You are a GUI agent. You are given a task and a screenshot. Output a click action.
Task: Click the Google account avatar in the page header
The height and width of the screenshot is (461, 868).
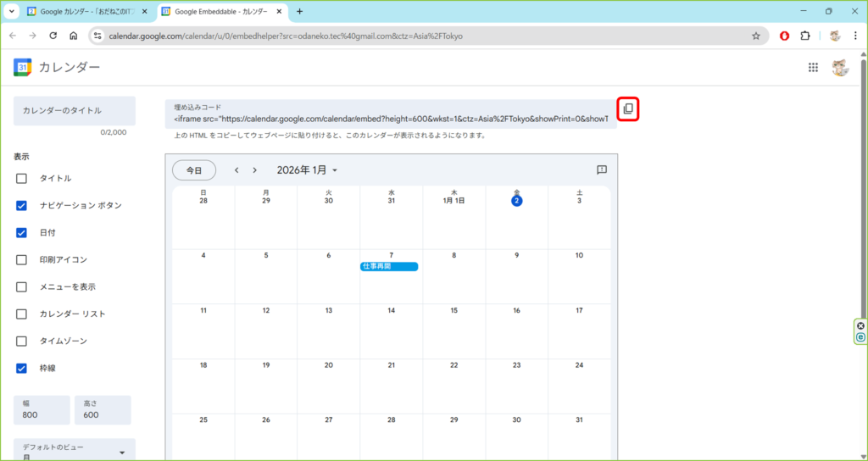tap(839, 68)
